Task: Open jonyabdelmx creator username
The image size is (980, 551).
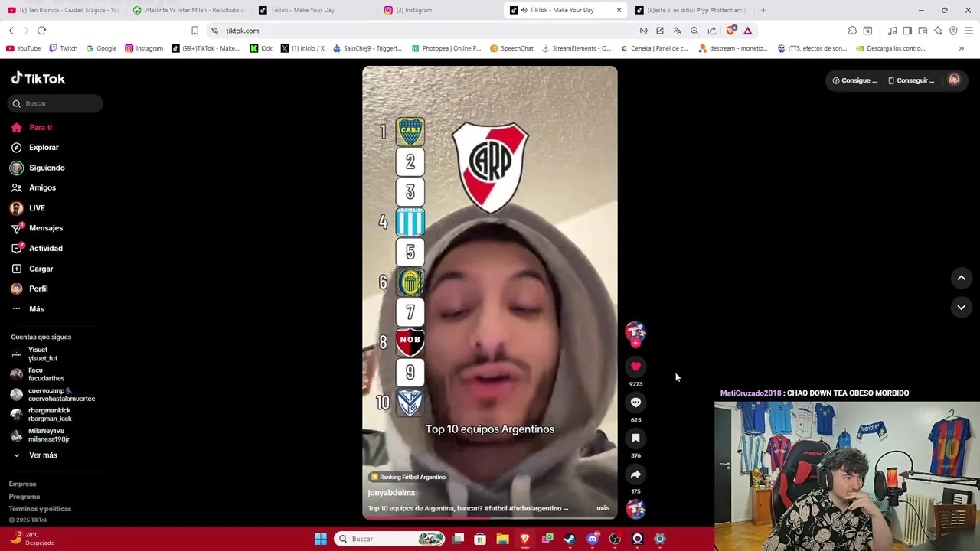Action: point(391,493)
